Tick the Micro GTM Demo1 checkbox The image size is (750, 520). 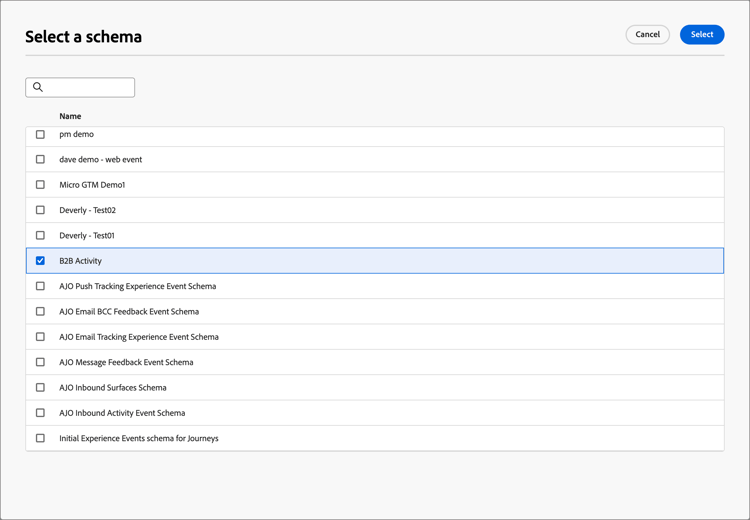pos(41,185)
